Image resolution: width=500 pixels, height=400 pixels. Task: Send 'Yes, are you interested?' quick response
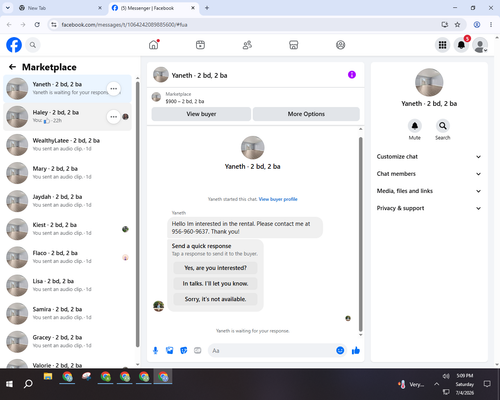[215, 268]
